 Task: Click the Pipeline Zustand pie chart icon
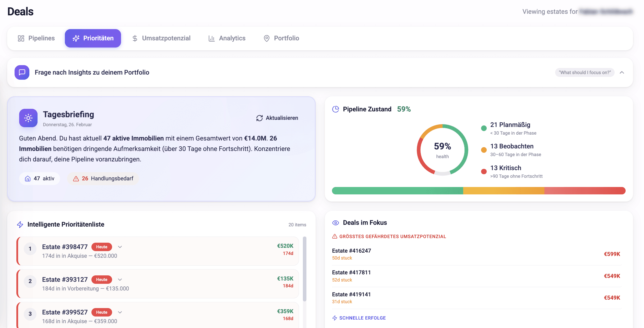point(336,109)
